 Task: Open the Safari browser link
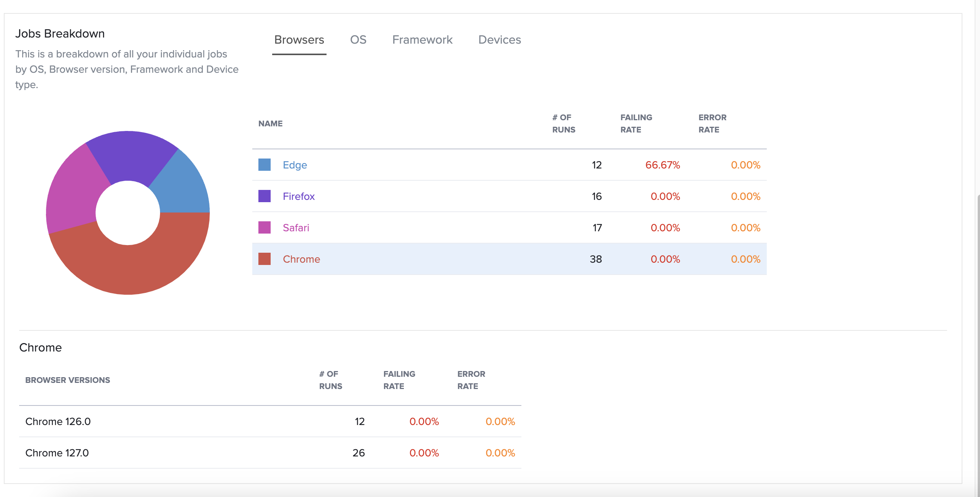pyautogui.click(x=296, y=228)
